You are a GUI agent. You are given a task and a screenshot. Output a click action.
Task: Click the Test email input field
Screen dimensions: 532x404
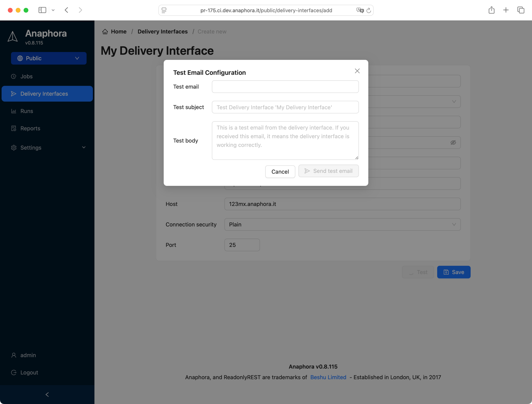tap(285, 87)
